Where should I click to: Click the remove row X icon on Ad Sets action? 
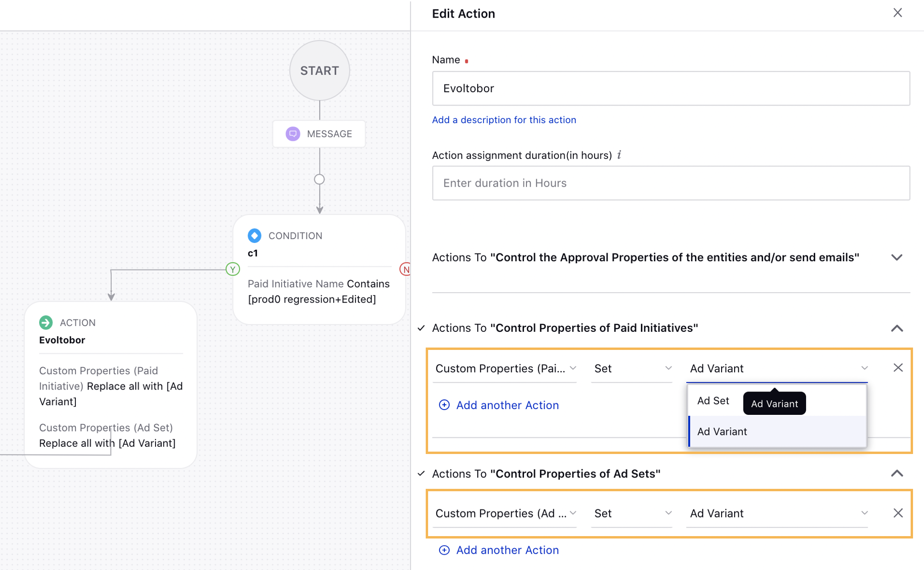898,513
